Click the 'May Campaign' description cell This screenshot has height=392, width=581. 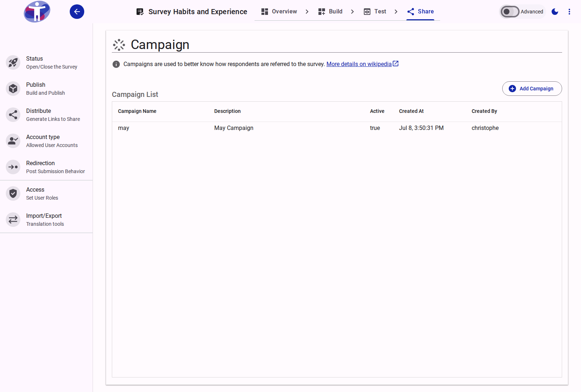coord(234,128)
